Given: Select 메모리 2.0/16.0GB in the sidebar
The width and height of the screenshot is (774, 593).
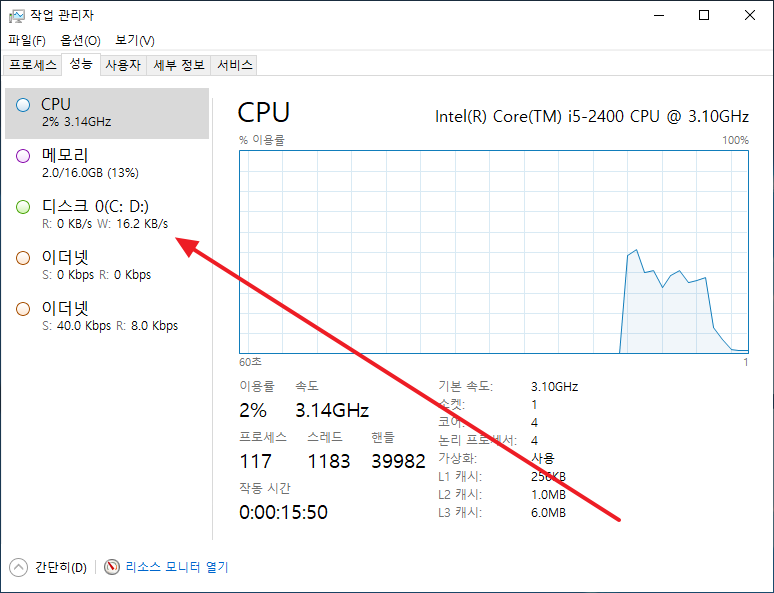Looking at the screenshot, I should click(107, 164).
